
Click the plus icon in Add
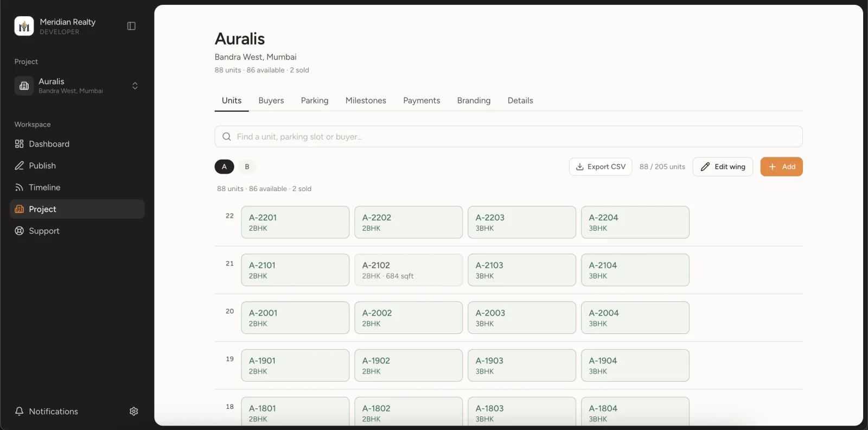pyautogui.click(x=773, y=167)
